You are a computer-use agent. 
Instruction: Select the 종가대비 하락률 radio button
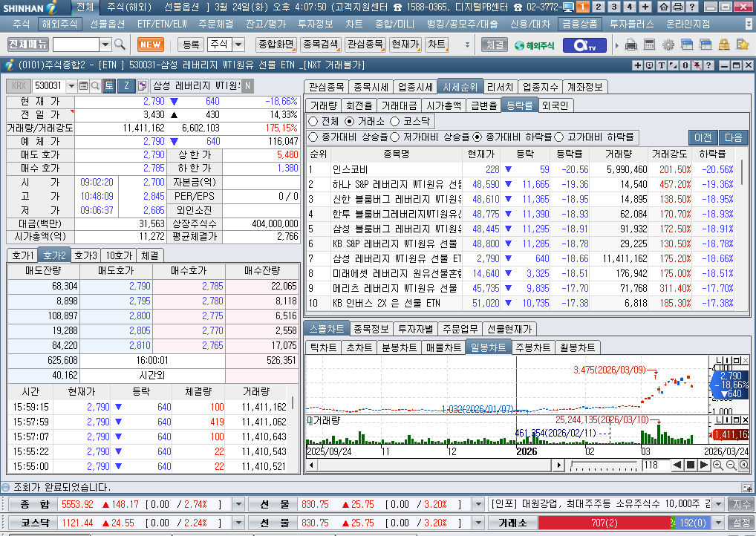(x=478, y=137)
